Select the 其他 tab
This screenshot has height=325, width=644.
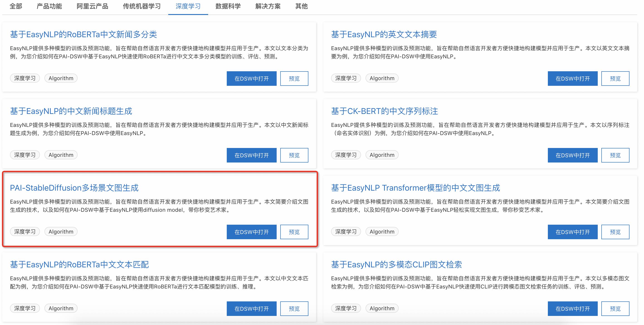pos(302,6)
